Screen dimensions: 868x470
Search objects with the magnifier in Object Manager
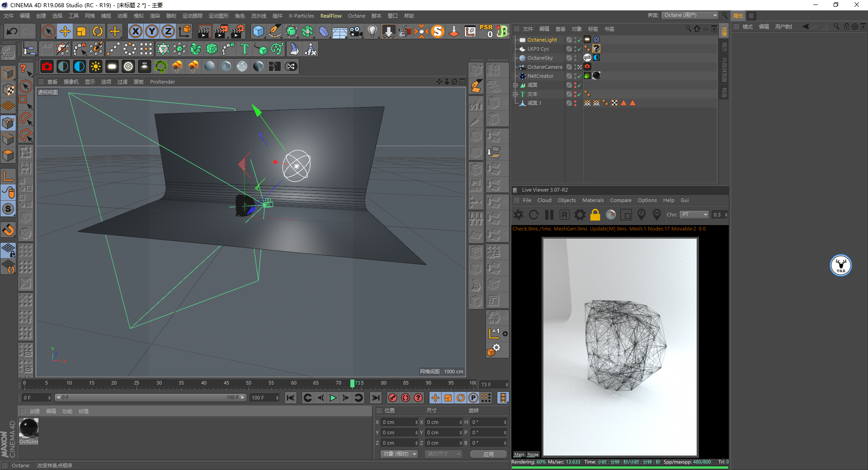(x=689, y=28)
